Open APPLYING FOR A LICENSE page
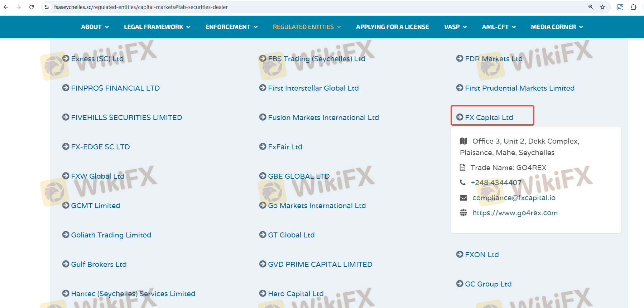This screenshot has height=308, width=644. pyautogui.click(x=393, y=27)
